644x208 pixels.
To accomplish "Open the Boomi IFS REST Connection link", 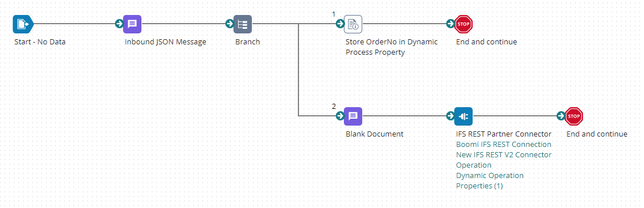I will [504, 145].
